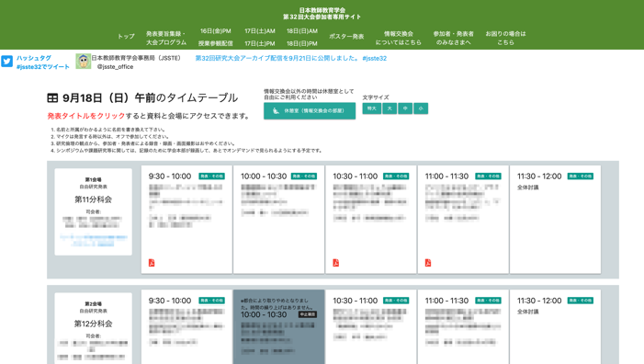
Task: Enter the 休憩室（情報交換会の部屋） button
Action: 310,111
